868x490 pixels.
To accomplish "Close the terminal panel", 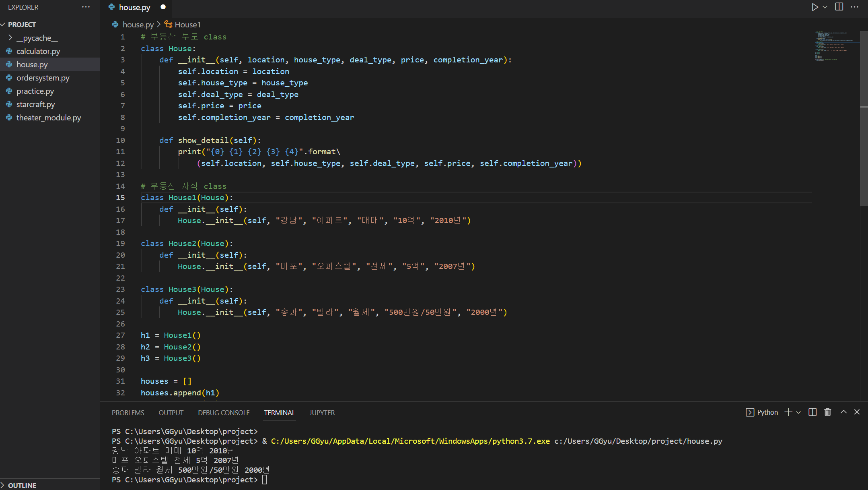I will point(857,412).
